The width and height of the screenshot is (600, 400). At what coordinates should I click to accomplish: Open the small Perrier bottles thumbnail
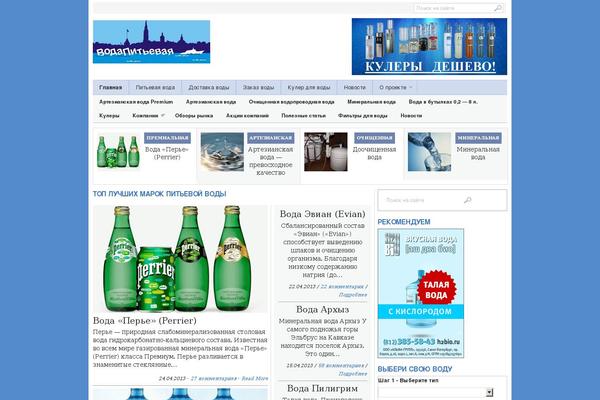(118, 152)
